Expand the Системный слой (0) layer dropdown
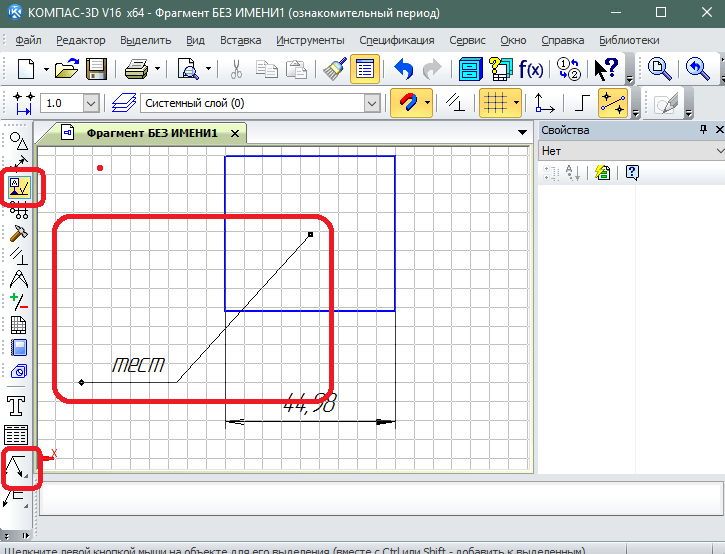 (x=372, y=103)
